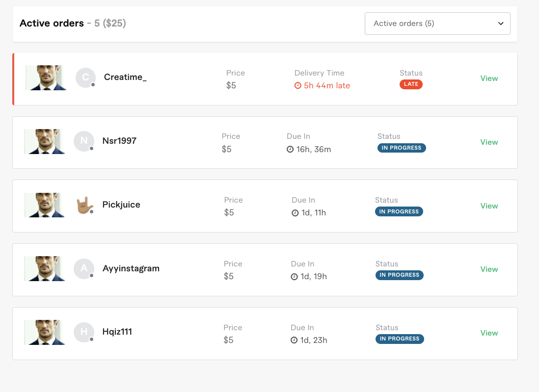Open the gig thumbnail in Creatime_ order
539x392 pixels.
46,78
